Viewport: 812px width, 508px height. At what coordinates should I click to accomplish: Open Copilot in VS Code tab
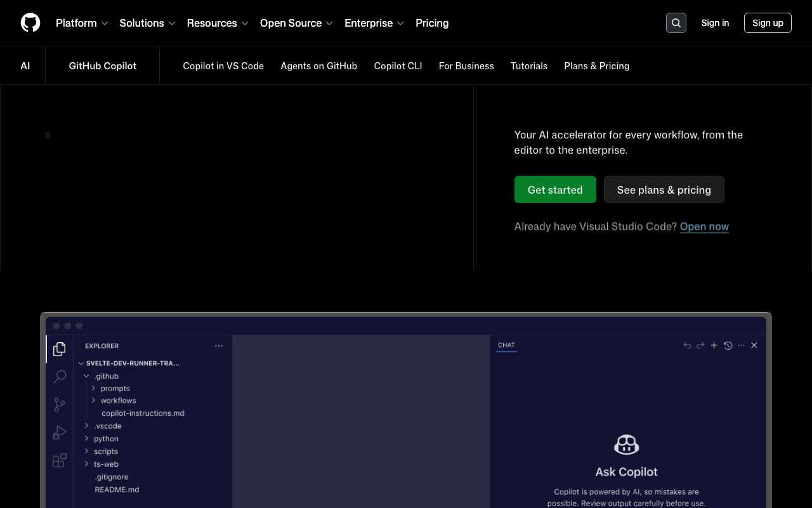pos(223,66)
